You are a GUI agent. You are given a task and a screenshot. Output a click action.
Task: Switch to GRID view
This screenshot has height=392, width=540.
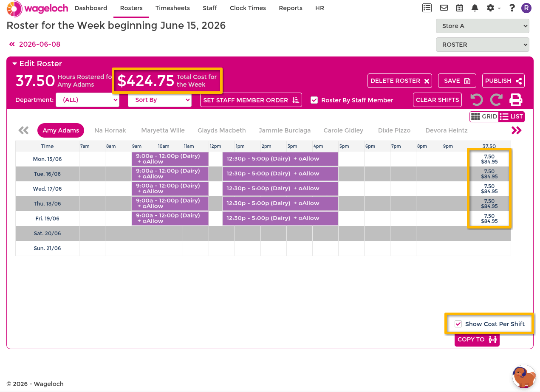click(x=484, y=116)
